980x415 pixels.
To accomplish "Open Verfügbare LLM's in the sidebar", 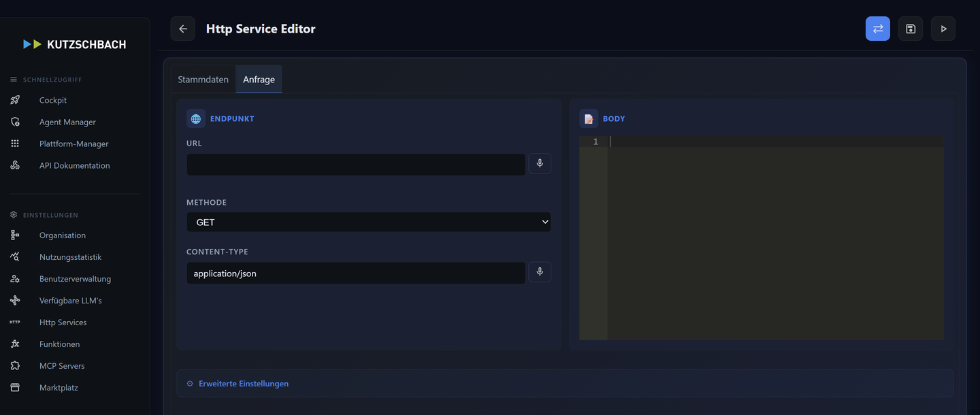I will tap(71, 301).
